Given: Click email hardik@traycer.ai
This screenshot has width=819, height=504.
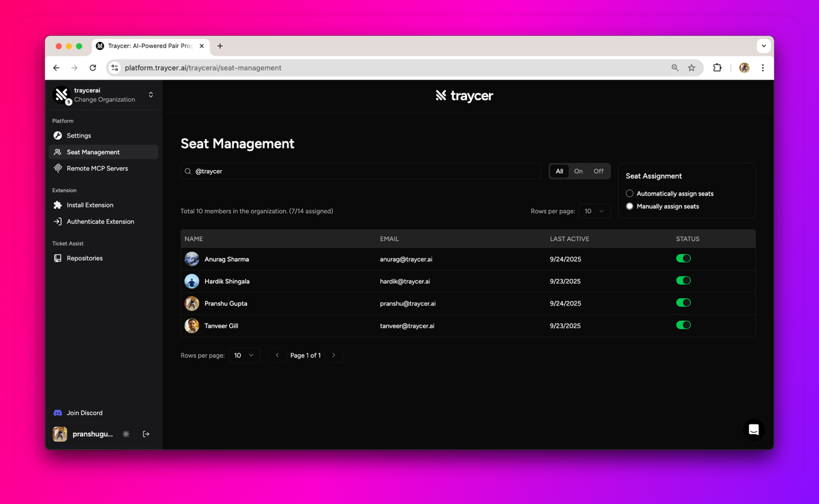Looking at the screenshot, I should 405,282.
